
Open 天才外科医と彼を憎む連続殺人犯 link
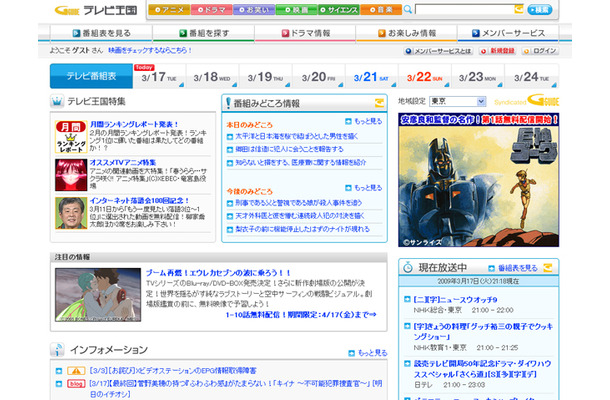(x=300, y=216)
